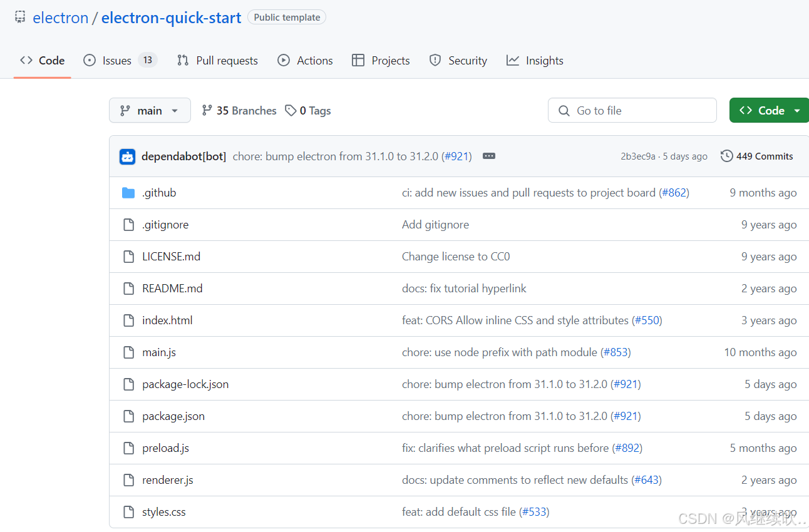Switch to the Issues tab
Screen dimensions: 809x532
click(117, 61)
